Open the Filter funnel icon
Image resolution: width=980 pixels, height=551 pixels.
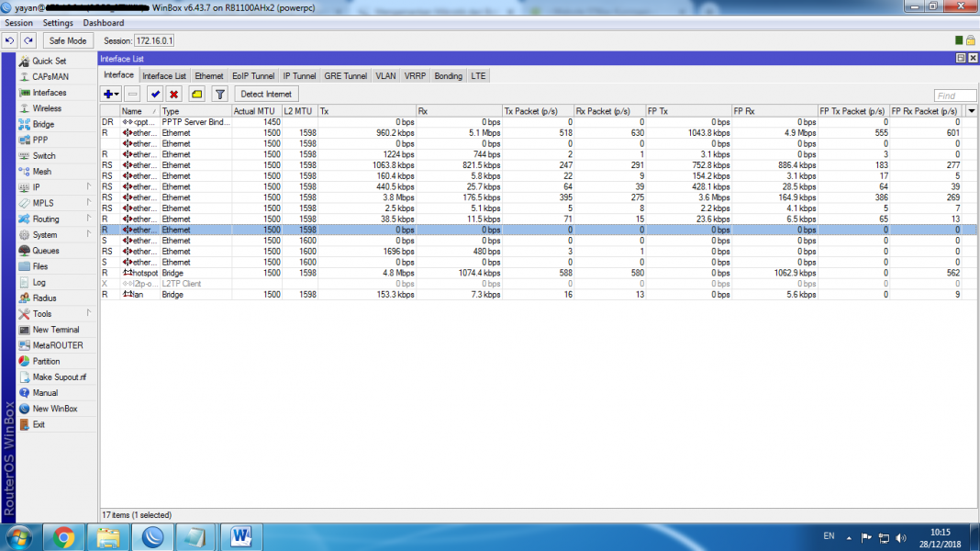point(220,95)
